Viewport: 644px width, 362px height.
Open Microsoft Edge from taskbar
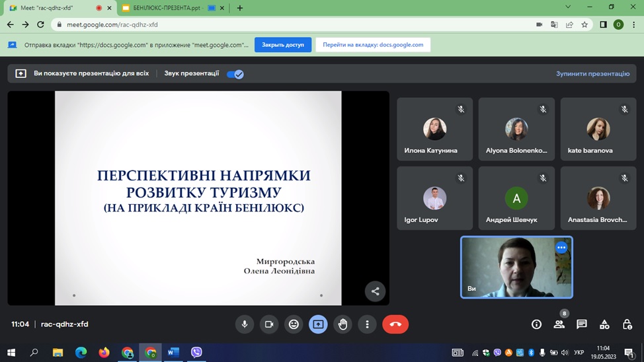click(81, 353)
